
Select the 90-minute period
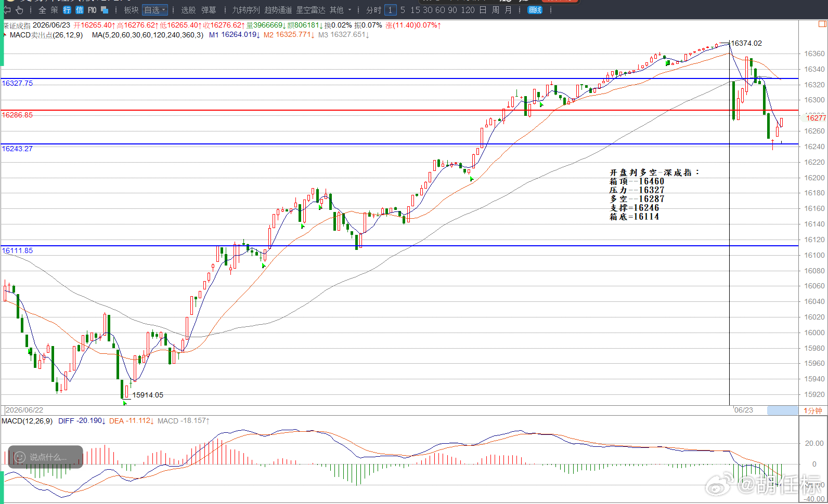(x=452, y=10)
